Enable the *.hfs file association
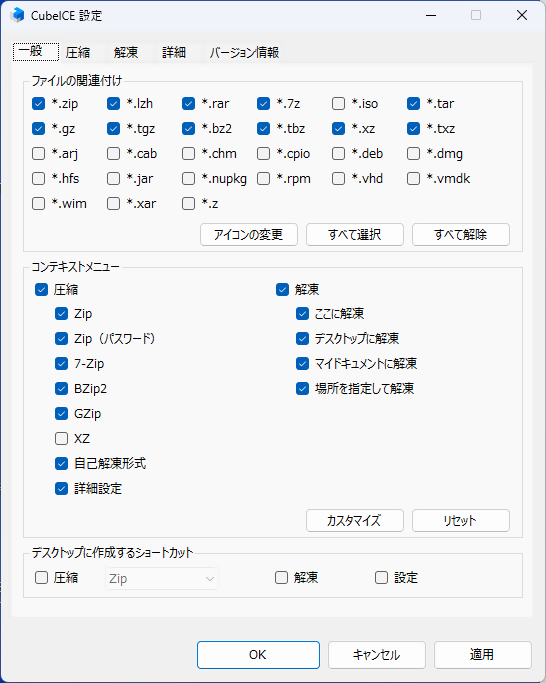The height and width of the screenshot is (683, 546). (38, 179)
